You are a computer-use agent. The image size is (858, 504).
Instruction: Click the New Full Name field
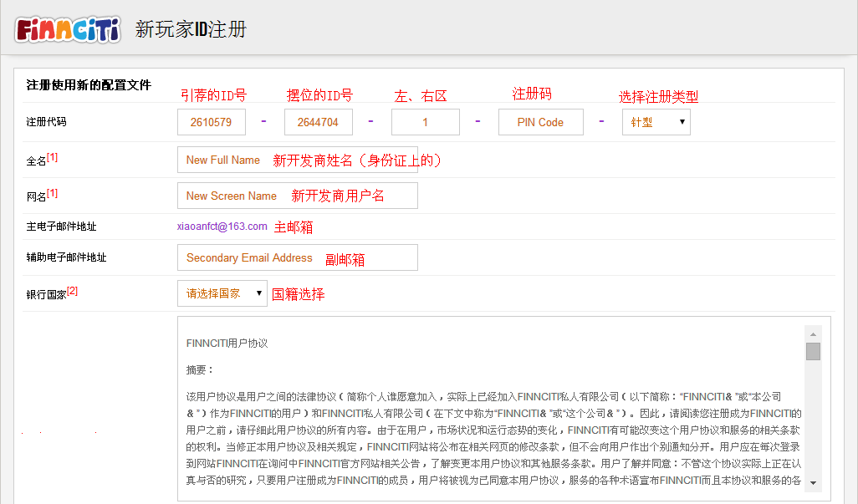point(297,160)
